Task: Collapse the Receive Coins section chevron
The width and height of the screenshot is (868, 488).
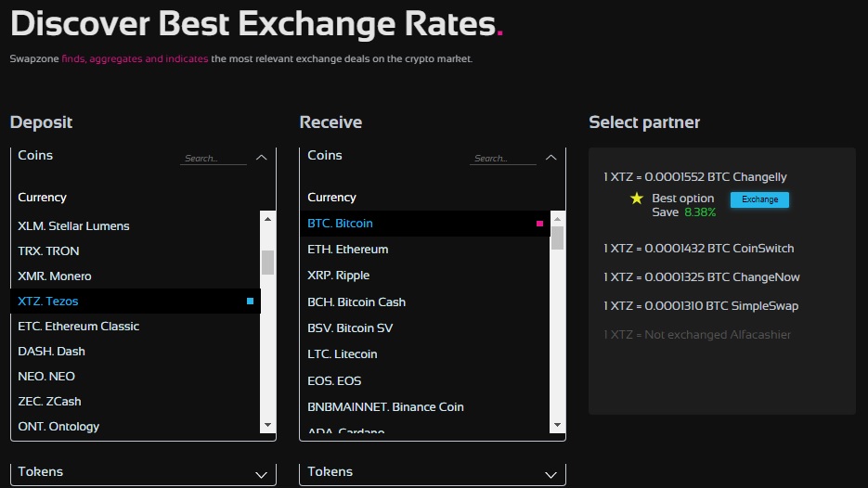Action: point(551,158)
